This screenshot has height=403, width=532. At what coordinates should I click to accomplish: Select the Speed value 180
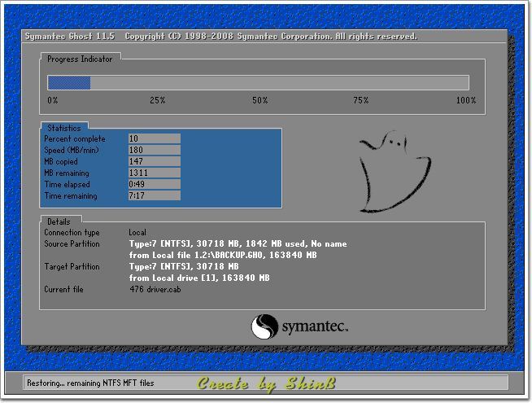pos(155,150)
